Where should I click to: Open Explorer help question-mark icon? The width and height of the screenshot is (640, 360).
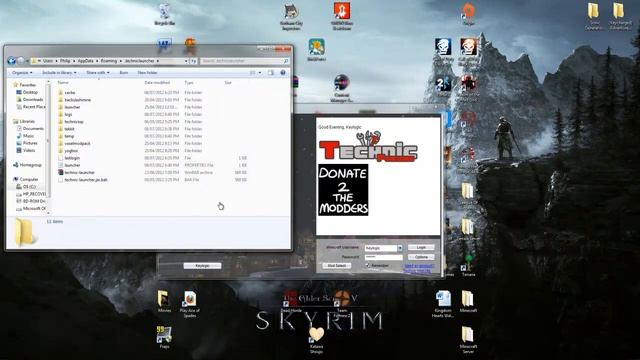(283, 73)
